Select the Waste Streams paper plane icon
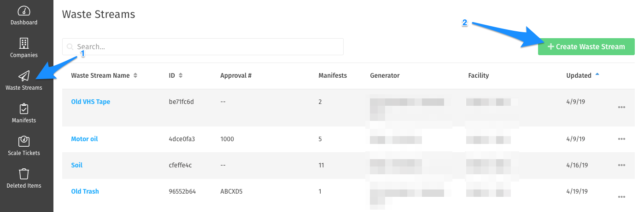 click(24, 76)
